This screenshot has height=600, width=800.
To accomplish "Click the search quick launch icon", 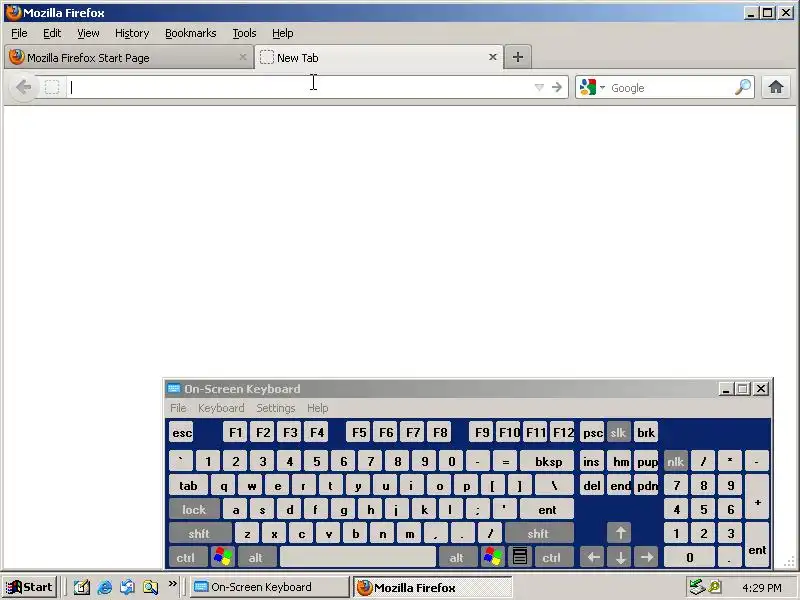I will point(150,587).
